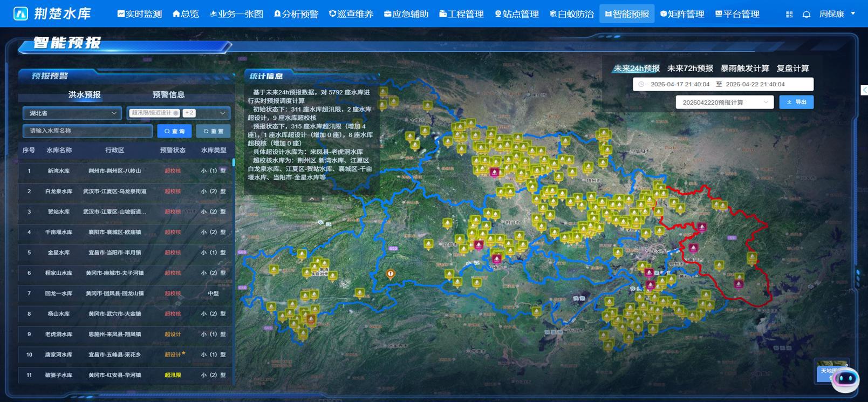
Task: Click the 荆楚水库 logo icon
Action: (x=20, y=13)
